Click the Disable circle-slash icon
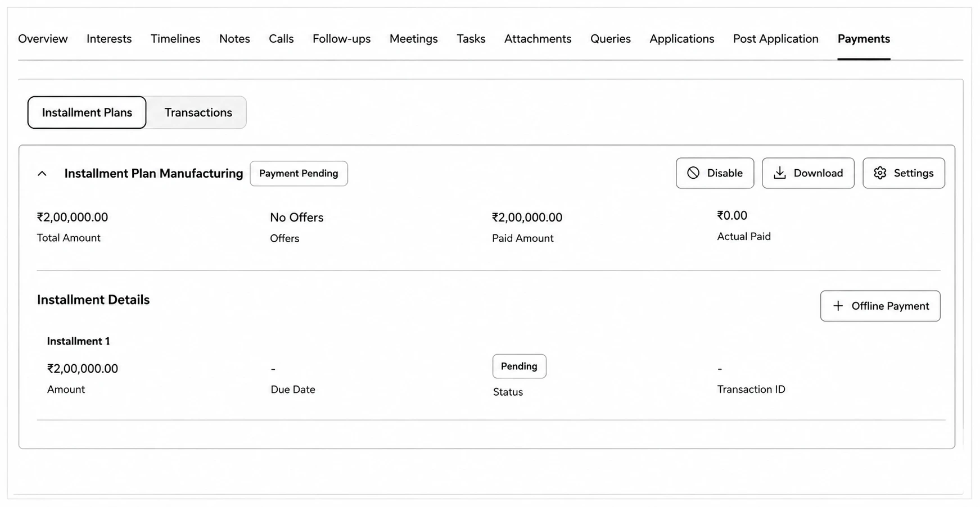The width and height of the screenshot is (980, 507). point(693,173)
